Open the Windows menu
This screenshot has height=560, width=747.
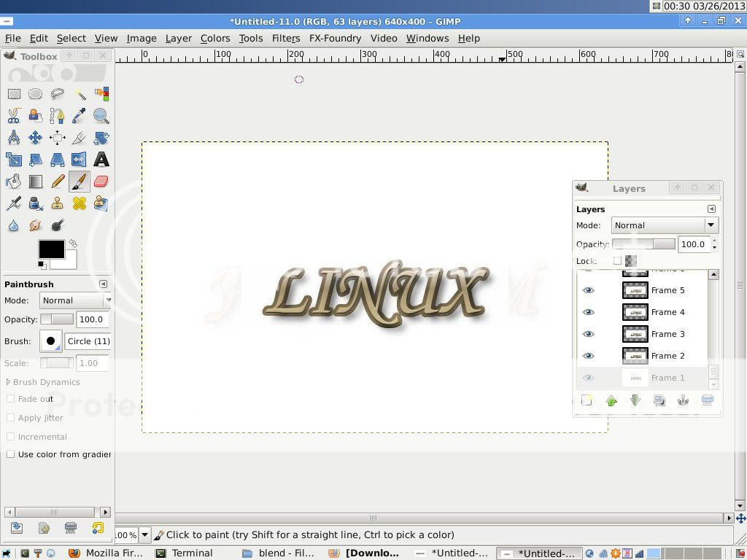(427, 38)
